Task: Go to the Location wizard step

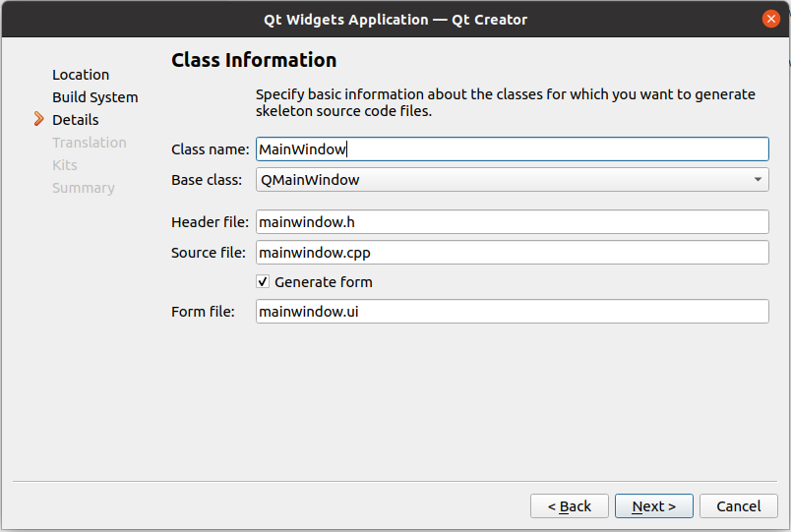Action: [81, 75]
